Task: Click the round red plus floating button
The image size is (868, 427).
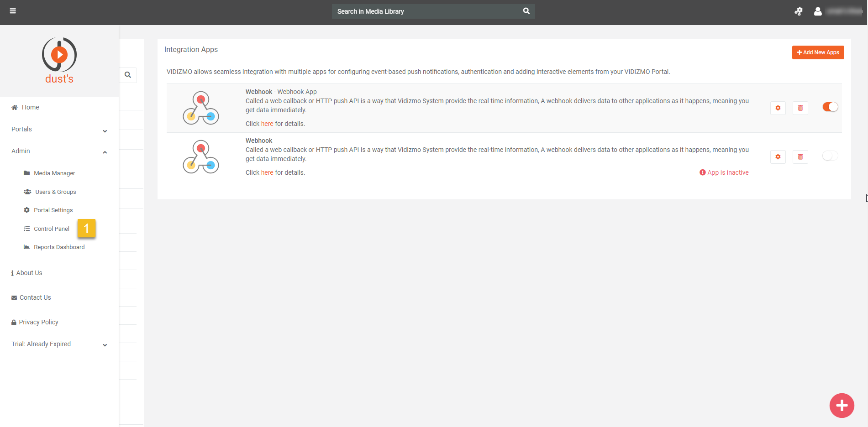Action: click(x=842, y=405)
